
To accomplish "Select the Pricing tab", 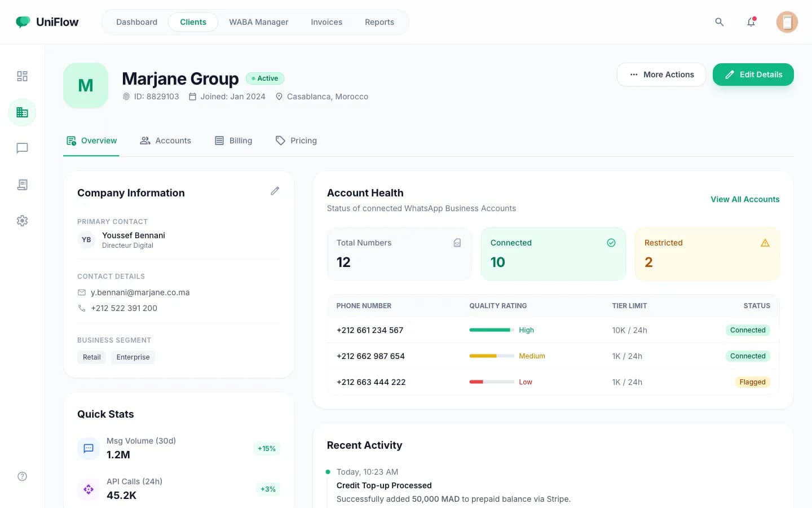I will (x=295, y=140).
